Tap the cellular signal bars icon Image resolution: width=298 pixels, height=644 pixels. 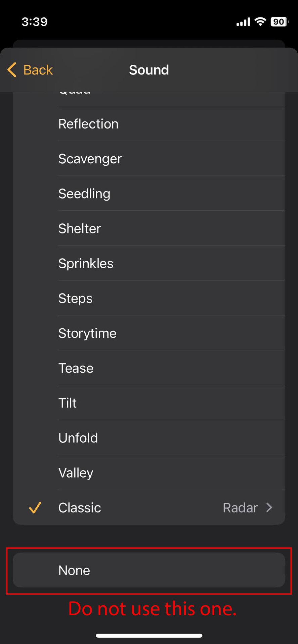pyautogui.click(x=243, y=22)
